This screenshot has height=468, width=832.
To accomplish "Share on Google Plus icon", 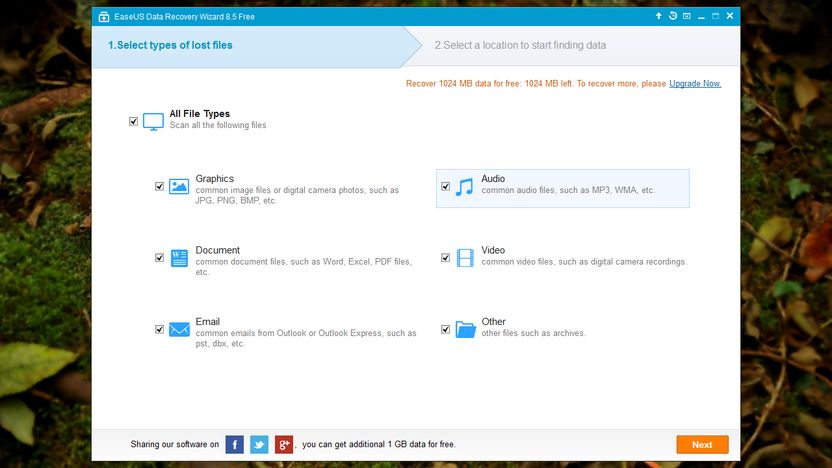I will click(x=284, y=445).
